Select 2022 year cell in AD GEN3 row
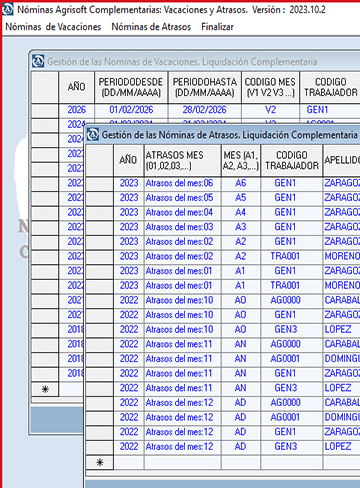Viewport: 360px width, 488px height. 128,447
